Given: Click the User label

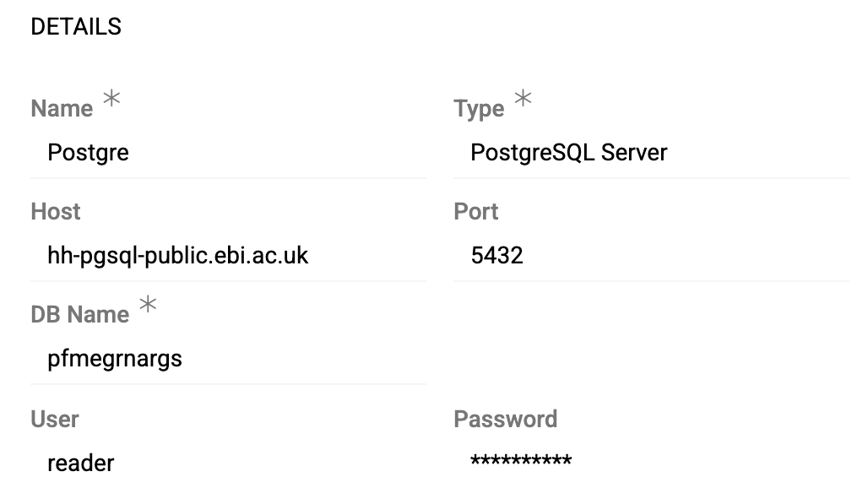Looking at the screenshot, I should 54,419.
